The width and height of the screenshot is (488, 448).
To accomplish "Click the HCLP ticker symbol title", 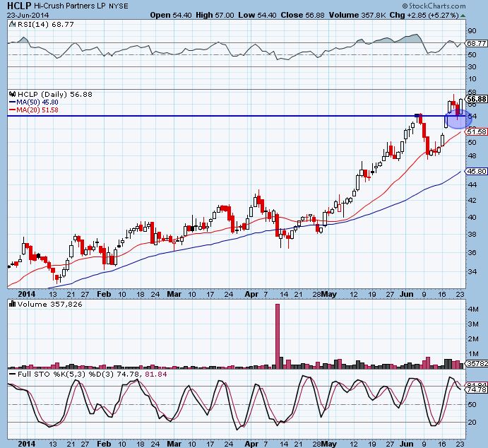I will coord(19,6).
